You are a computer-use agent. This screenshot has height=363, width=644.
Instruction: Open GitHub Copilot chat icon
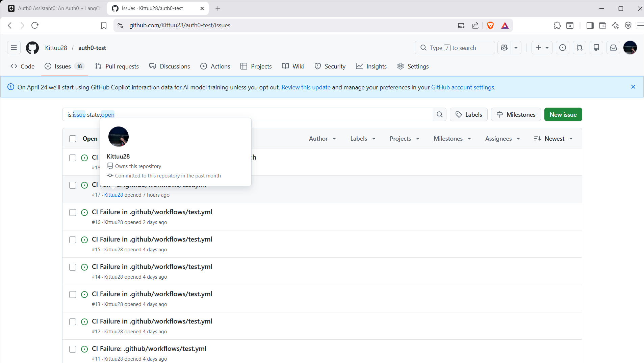point(504,48)
